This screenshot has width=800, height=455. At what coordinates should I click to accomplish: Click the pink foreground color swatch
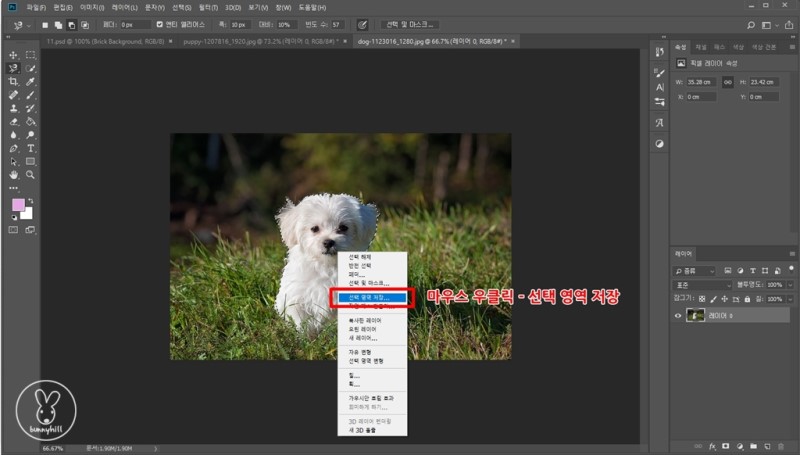click(x=18, y=204)
